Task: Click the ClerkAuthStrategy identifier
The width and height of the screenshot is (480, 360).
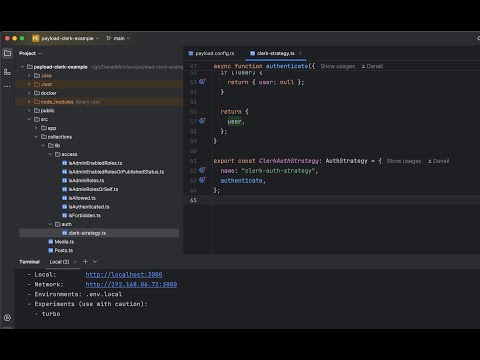Action: coord(289,161)
